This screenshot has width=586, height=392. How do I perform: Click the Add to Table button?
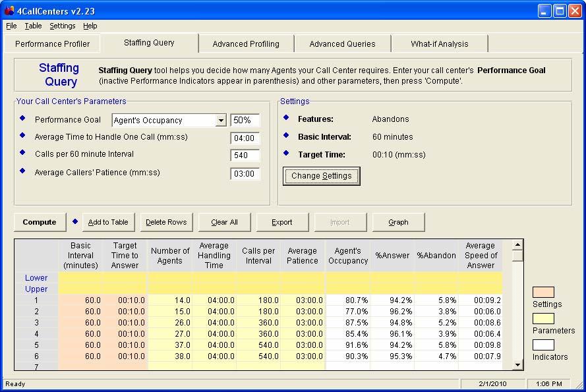point(108,222)
